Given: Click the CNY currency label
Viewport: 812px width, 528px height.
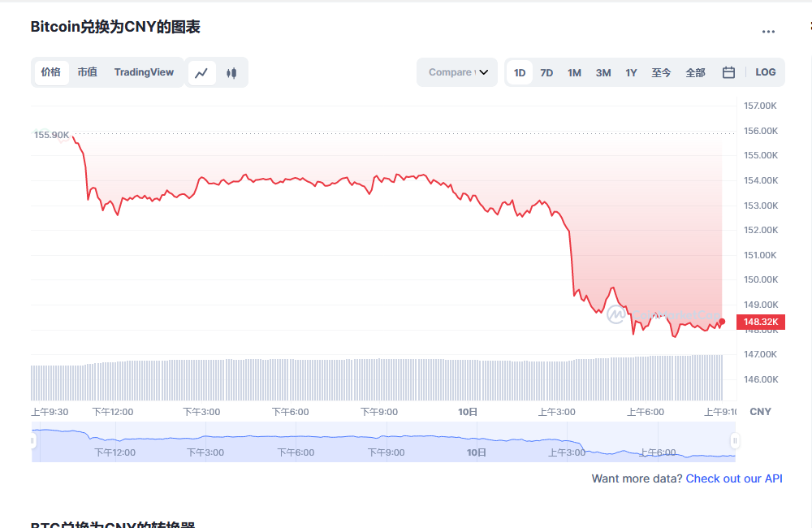Looking at the screenshot, I should tap(760, 412).
